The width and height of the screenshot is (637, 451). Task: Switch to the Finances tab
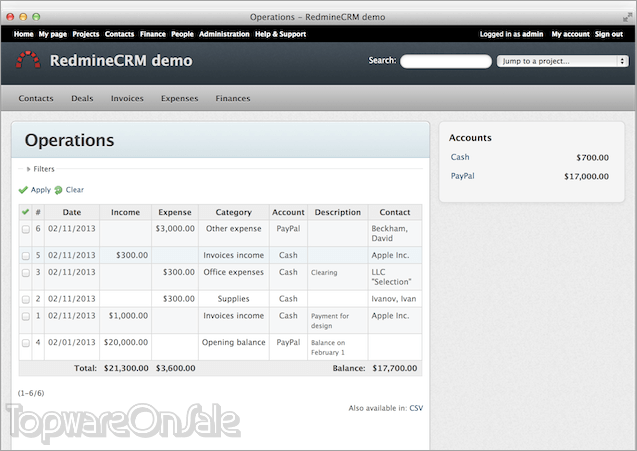tap(233, 98)
